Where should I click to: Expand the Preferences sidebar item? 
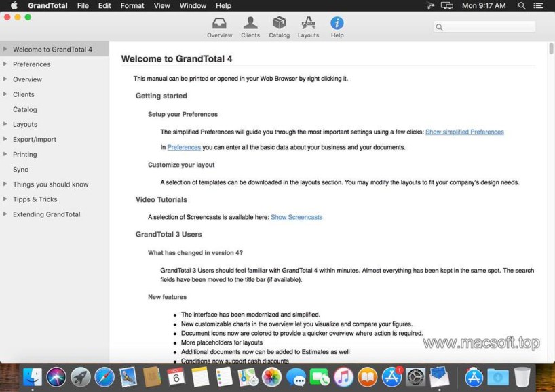[x=5, y=64]
